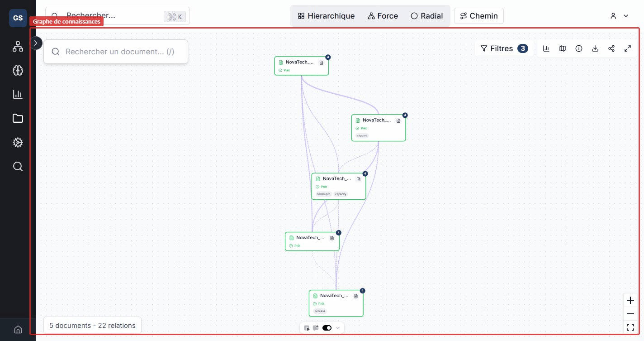Expand the graph to fullscreen

[x=628, y=48]
